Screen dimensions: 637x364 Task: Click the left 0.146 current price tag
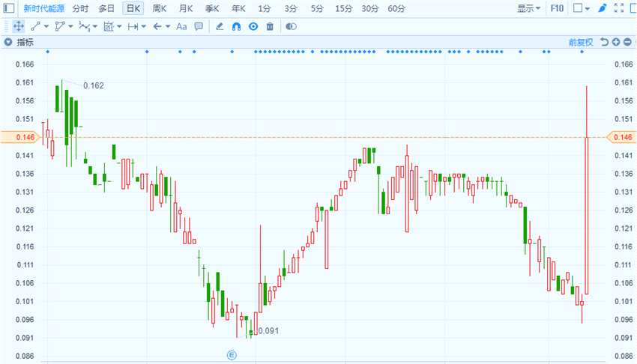(21, 137)
